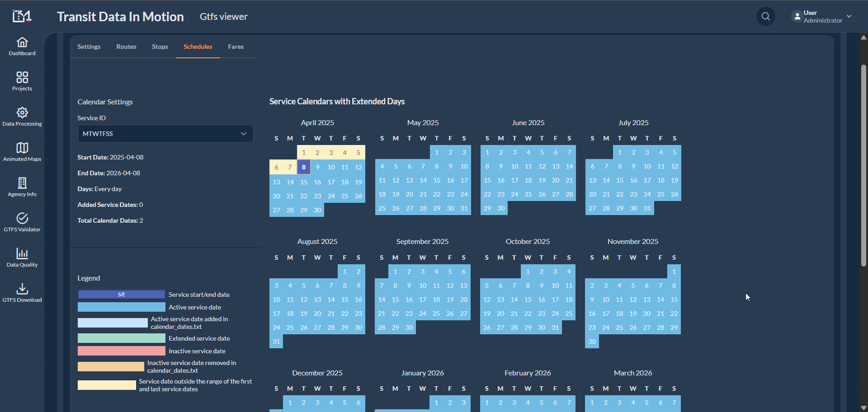Click the Transit Data In Motion logo

click(x=22, y=17)
